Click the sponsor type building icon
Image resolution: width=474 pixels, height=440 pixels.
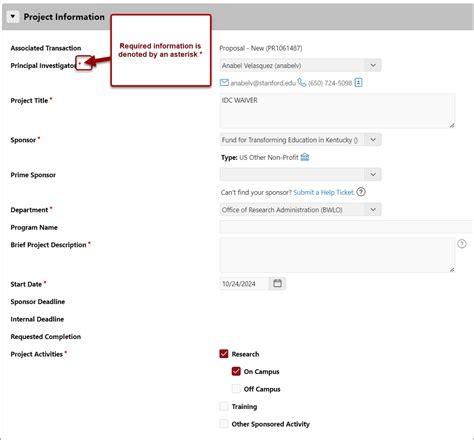tap(305, 157)
